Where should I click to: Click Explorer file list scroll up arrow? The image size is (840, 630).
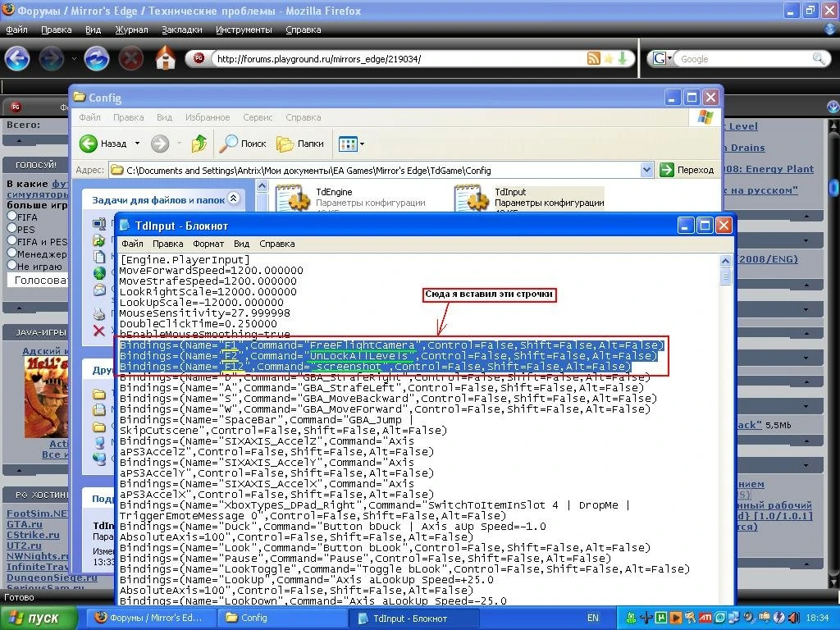pyautogui.click(x=262, y=186)
